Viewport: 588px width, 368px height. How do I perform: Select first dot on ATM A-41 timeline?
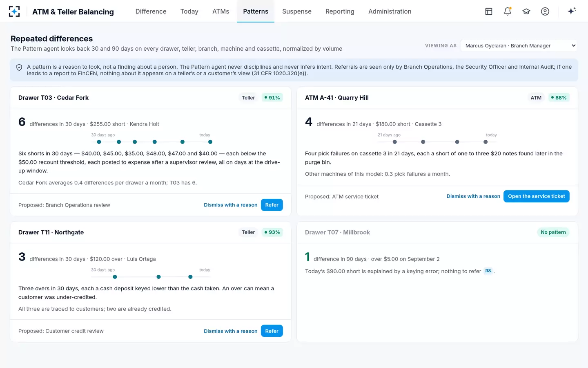394,142
